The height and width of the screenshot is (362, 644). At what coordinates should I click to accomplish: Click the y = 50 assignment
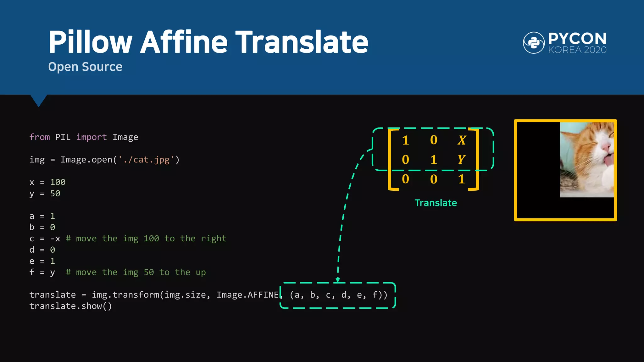coord(45,194)
